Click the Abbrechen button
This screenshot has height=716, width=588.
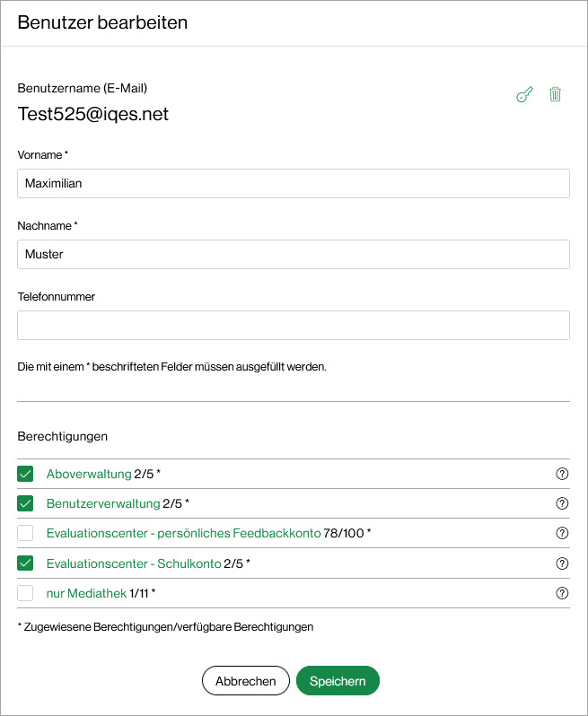click(x=246, y=681)
